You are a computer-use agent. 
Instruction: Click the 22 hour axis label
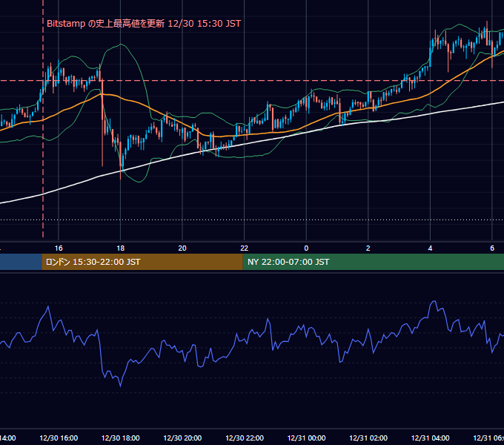click(x=245, y=248)
